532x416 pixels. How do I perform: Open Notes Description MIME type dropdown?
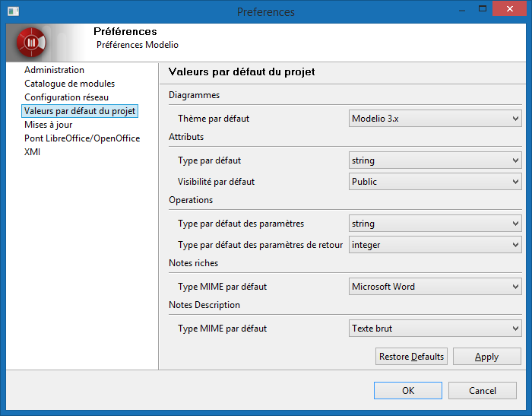pyautogui.click(x=435, y=329)
